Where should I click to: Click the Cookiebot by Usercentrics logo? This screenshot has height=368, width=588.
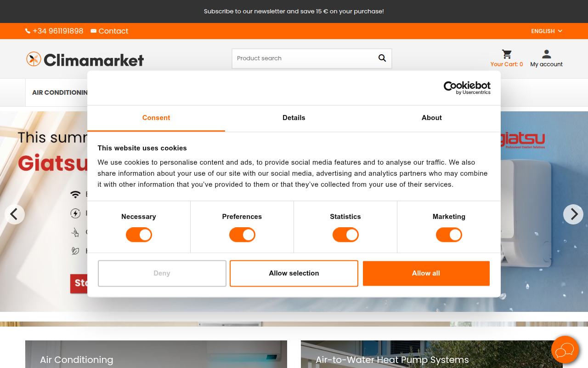click(467, 87)
